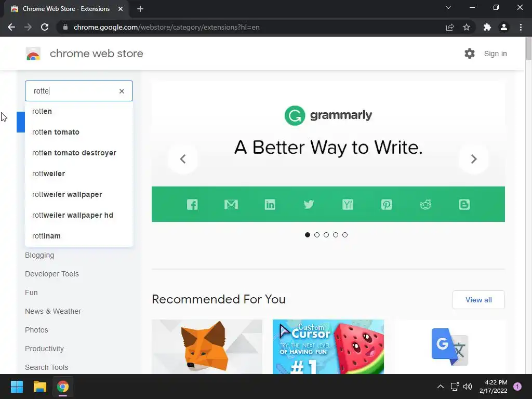Clear the search box with the X
Viewport: 532px width, 399px height.
pos(122,91)
